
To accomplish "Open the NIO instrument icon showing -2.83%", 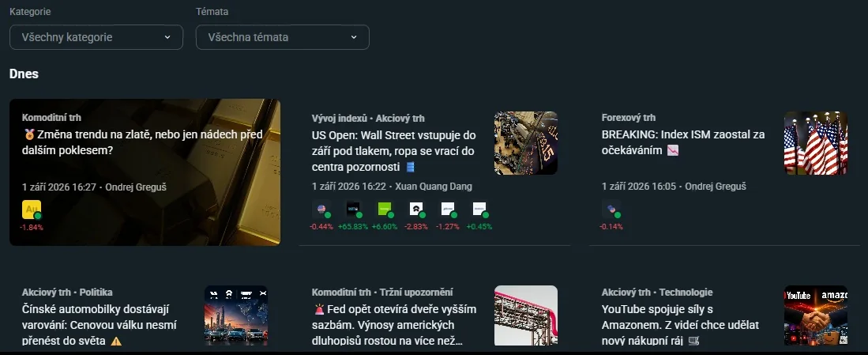I will 415,210.
